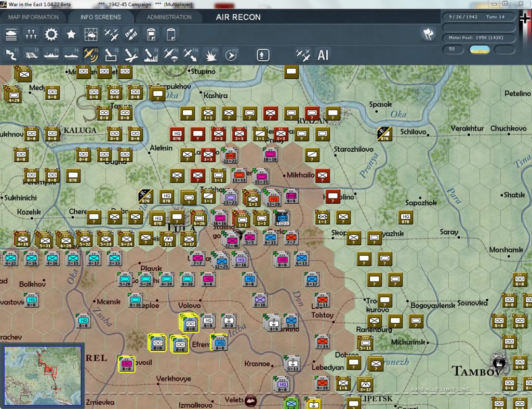532x409 pixels.
Task: Click the Motor Pool 195K readout
Action: tap(478, 37)
